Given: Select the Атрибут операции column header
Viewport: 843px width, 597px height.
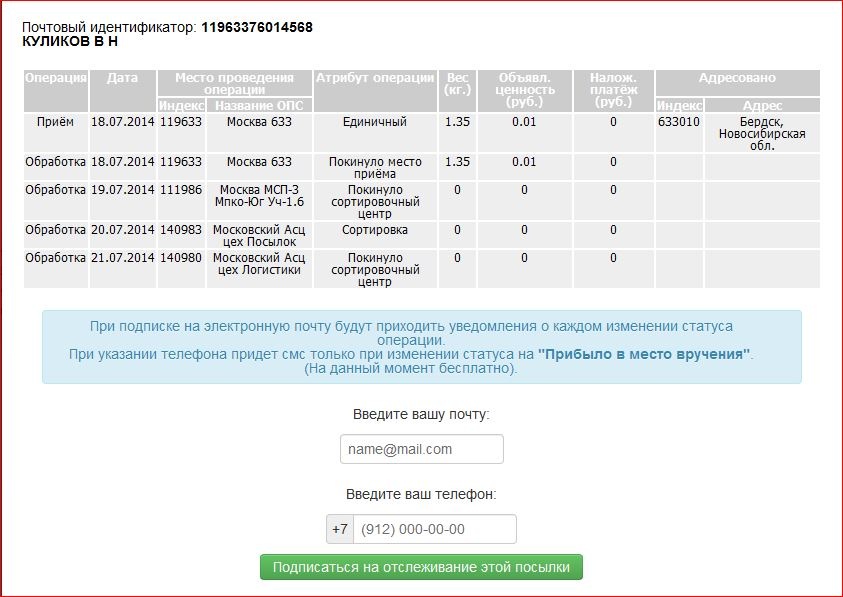Looking at the screenshot, I should pos(375,78).
